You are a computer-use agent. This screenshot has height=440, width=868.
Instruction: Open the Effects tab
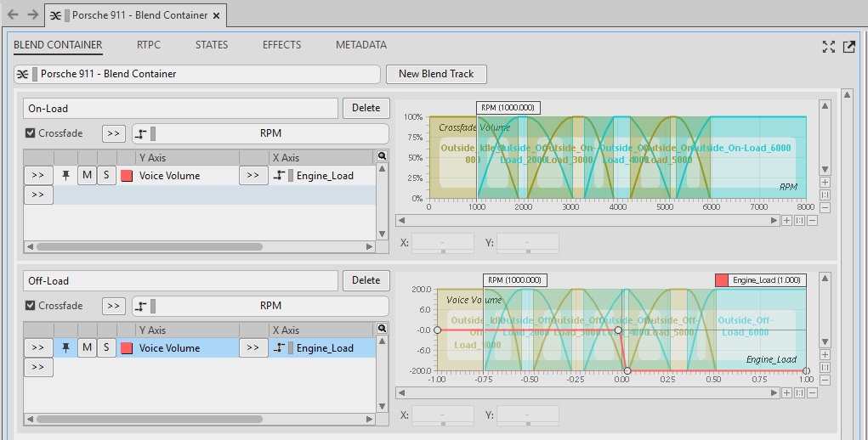pyautogui.click(x=281, y=45)
